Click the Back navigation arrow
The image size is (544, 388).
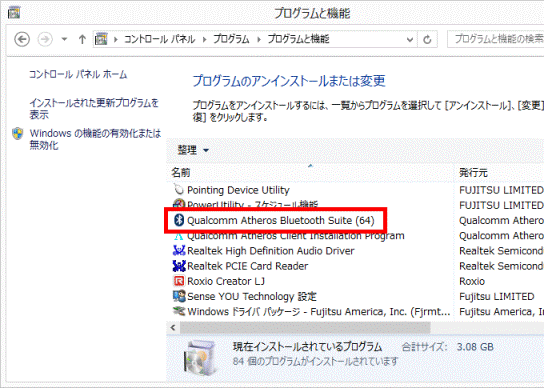(x=22, y=39)
